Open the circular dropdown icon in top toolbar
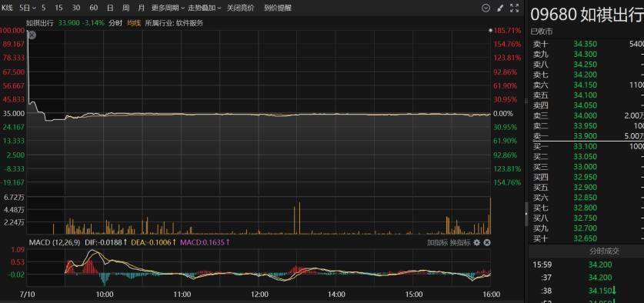 [486, 8]
